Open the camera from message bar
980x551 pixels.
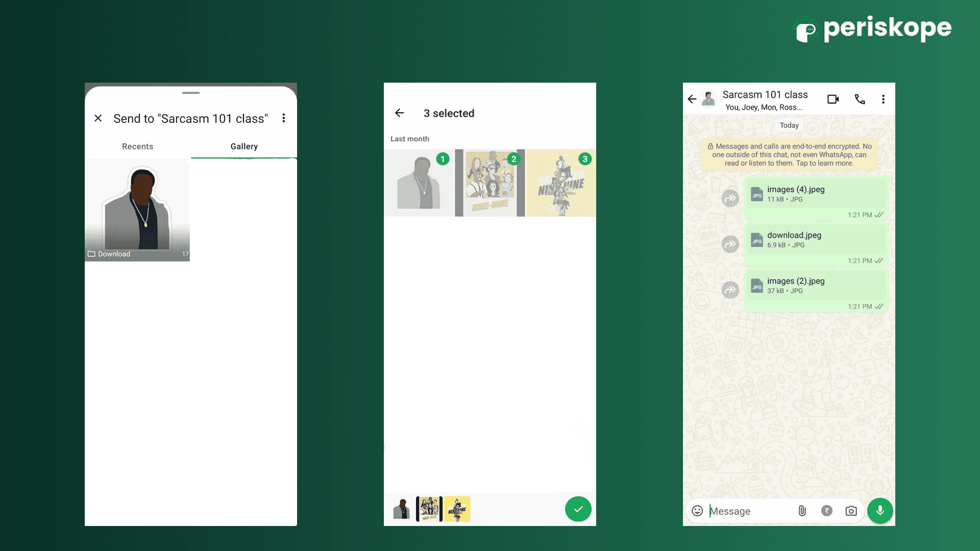tap(851, 511)
